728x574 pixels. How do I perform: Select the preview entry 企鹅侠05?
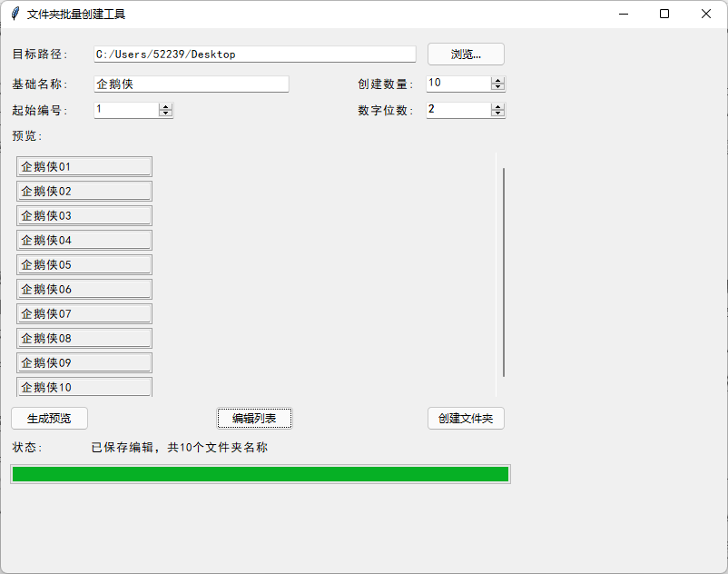[84, 264]
